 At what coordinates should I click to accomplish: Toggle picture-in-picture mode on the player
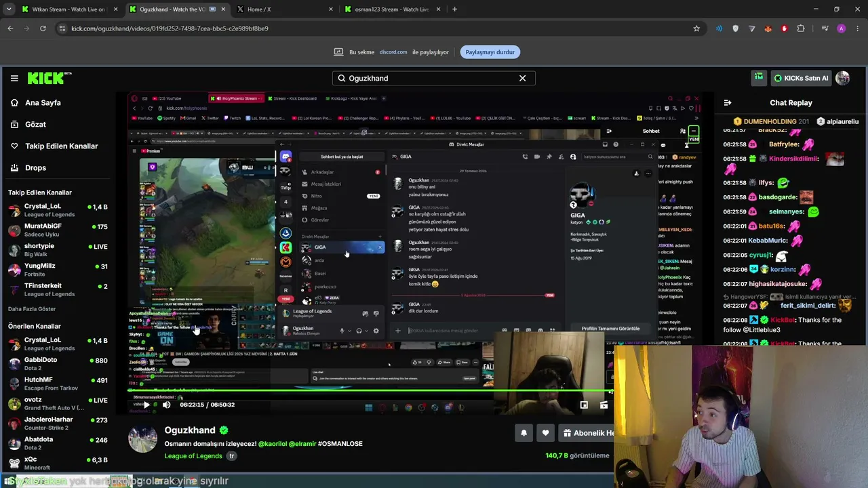(584, 405)
